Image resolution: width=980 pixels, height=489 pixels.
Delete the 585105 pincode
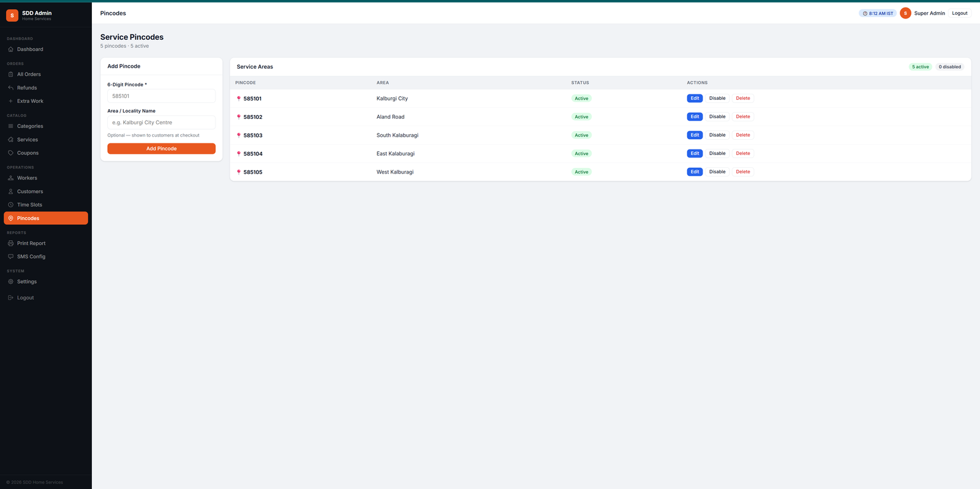[x=743, y=172]
